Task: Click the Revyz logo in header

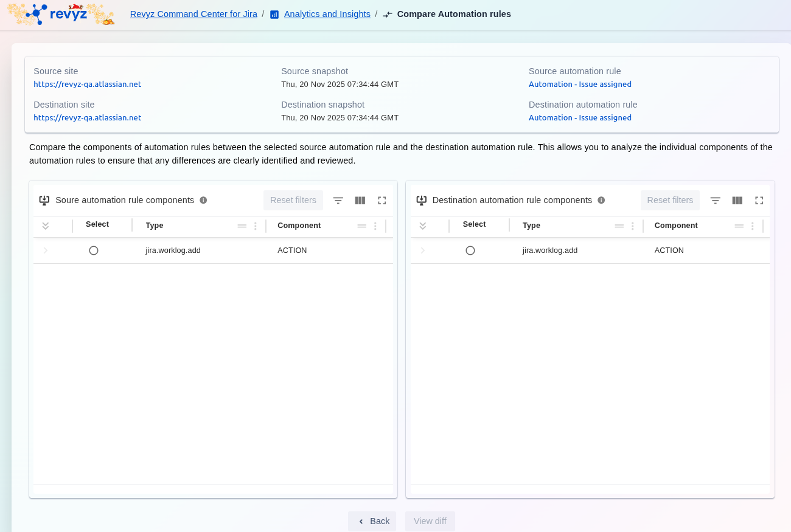Action: pyautogui.click(x=61, y=14)
